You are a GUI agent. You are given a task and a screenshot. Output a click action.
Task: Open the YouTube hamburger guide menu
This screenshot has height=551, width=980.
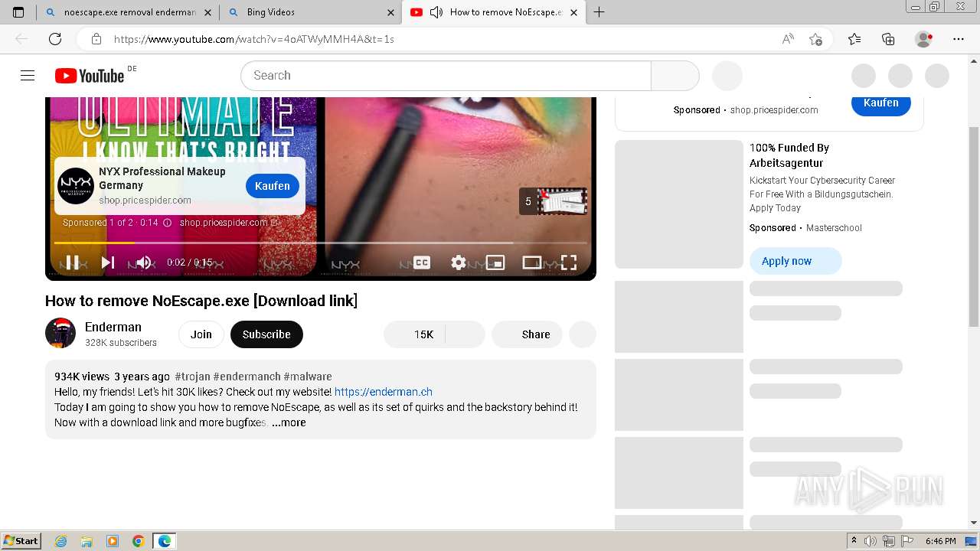[x=28, y=75]
